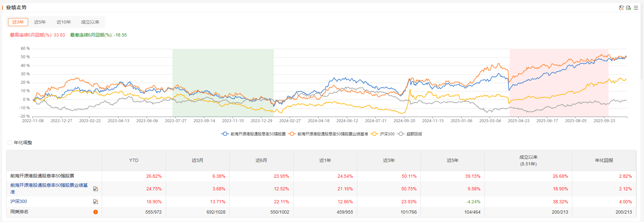Click the 2024-09-20 date on chart axis
This screenshot has width=644, height=222.
pyautogui.click(x=404, y=121)
